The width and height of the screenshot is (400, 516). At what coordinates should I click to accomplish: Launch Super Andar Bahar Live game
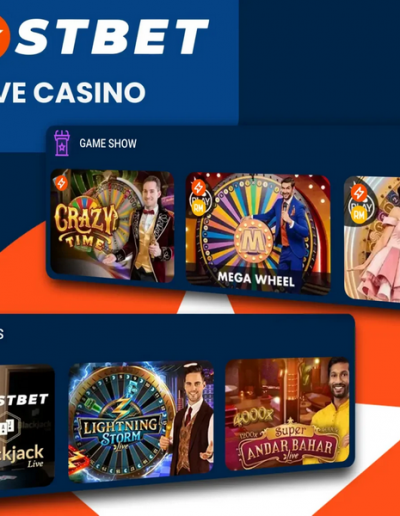click(287, 413)
